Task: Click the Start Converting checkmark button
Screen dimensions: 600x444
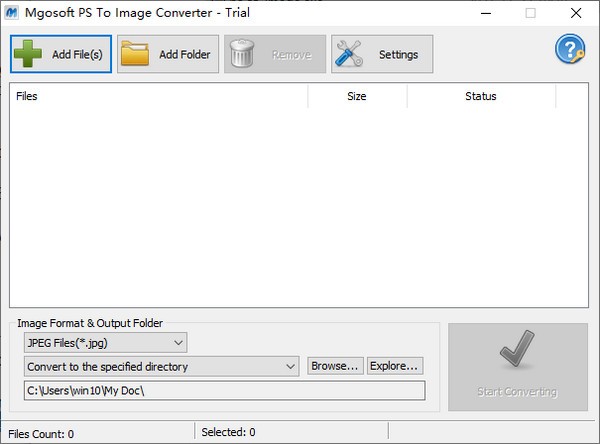Action: 518,367
